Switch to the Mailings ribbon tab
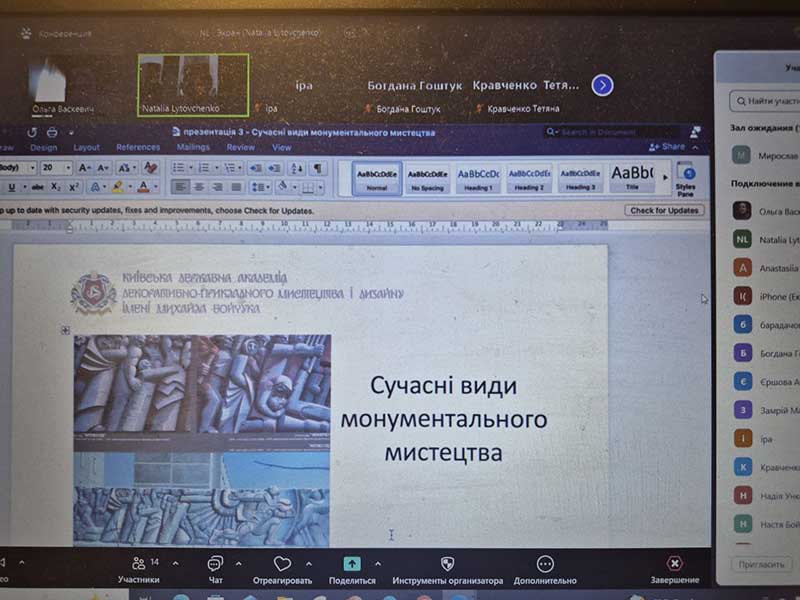Image resolution: width=800 pixels, height=600 pixels. tap(193, 147)
